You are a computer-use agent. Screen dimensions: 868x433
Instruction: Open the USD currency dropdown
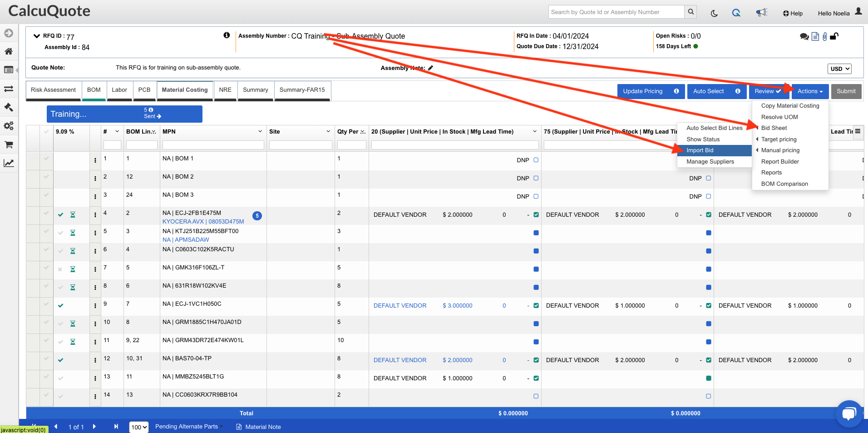pyautogui.click(x=839, y=69)
